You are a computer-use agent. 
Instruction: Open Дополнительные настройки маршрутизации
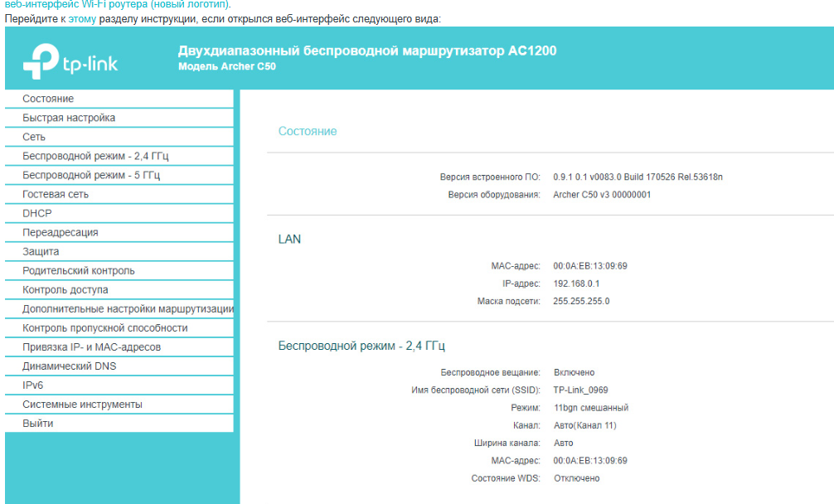(x=119, y=309)
